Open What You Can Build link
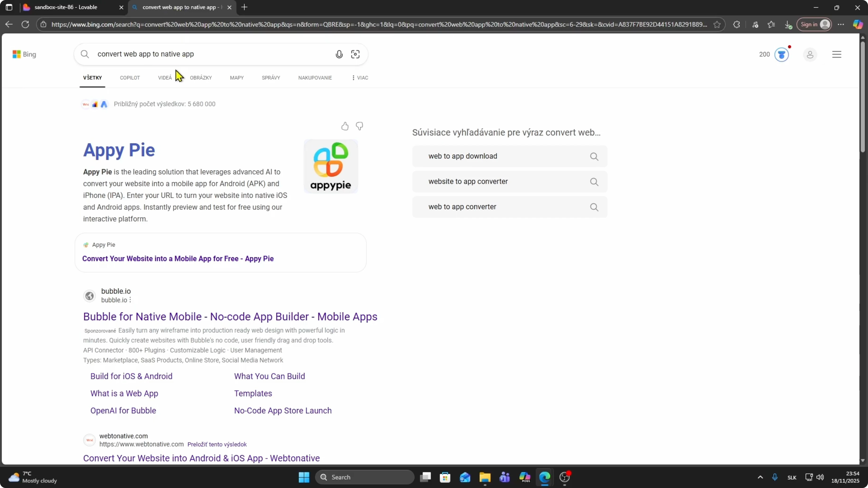868x488 pixels. [x=270, y=376]
